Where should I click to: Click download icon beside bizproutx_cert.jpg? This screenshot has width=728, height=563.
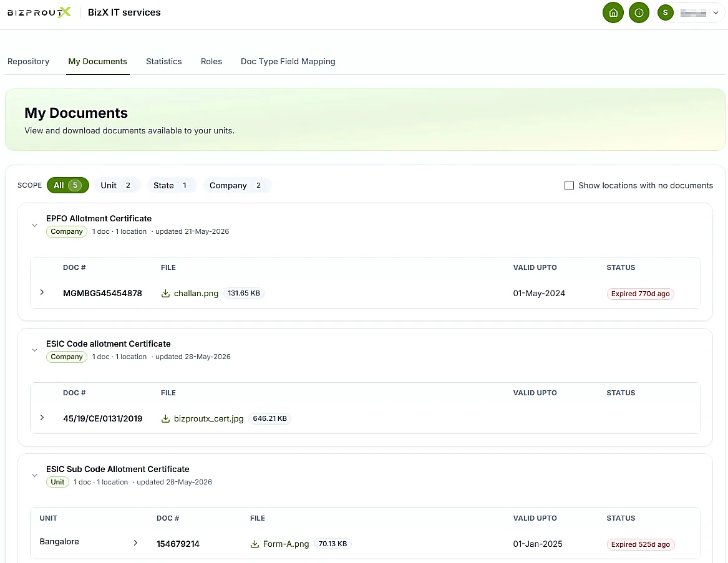point(165,418)
